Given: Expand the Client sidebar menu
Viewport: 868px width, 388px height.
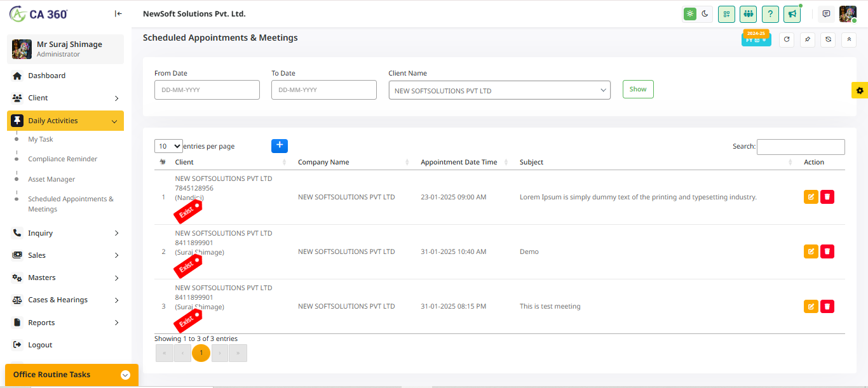Looking at the screenshot, I should click(x=65, y=98).
